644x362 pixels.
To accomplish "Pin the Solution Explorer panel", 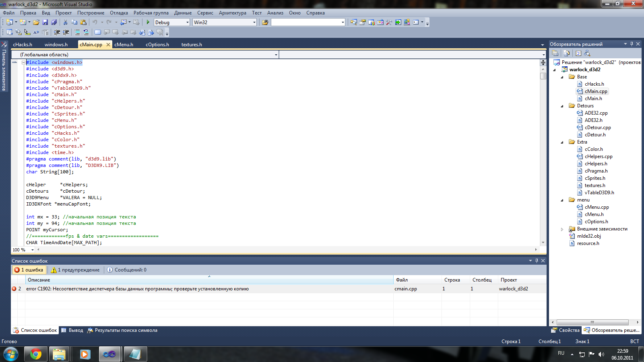I will [632, 44].
